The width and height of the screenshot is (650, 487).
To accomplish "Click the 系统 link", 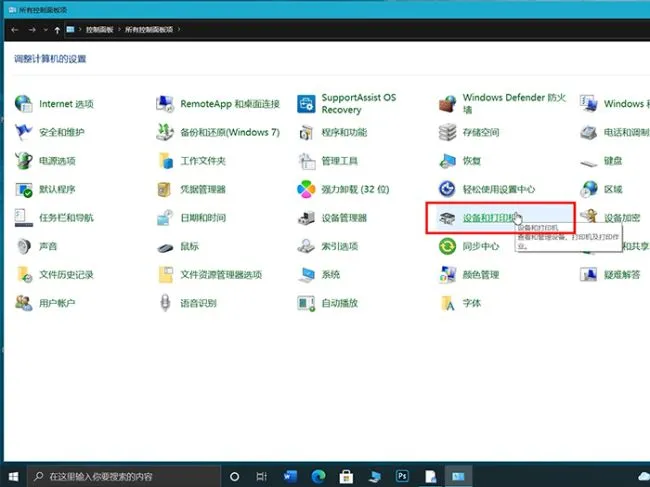I will coord(330,274).
